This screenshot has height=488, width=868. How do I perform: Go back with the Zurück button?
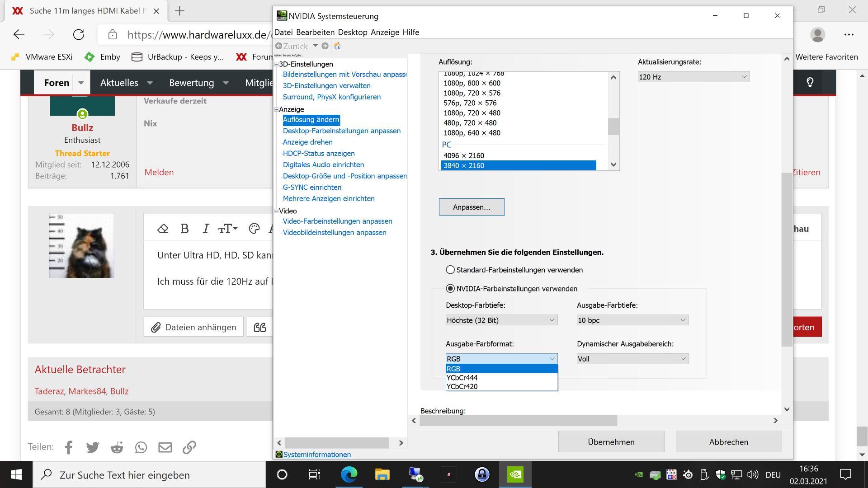[x=292, y=46]
